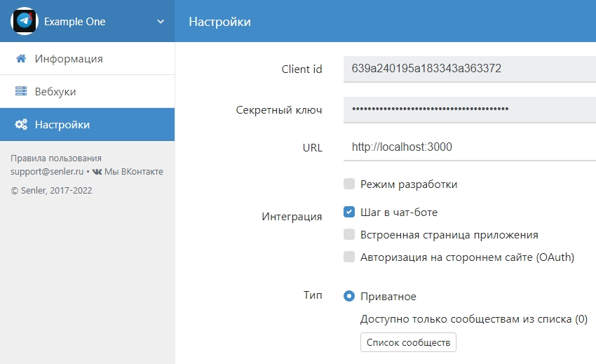Open the Мы ВКонтакте link
The width and height of the screenshot is (596, 364).
coord(133,172)
